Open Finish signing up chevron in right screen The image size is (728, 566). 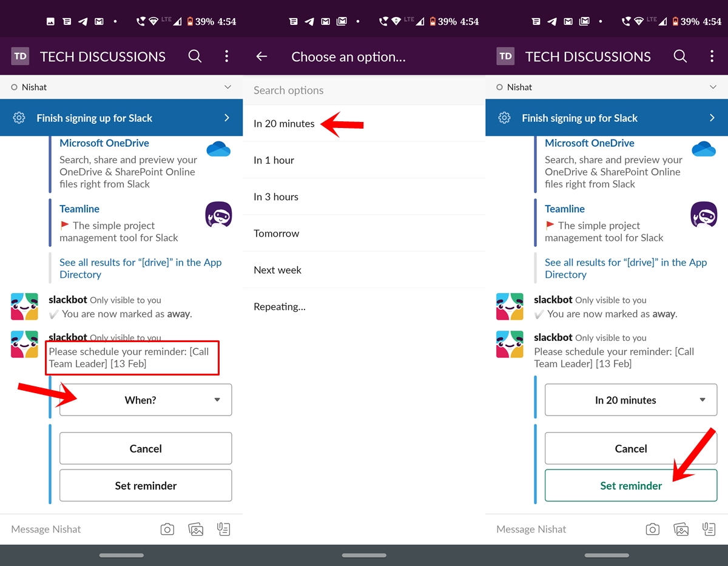tap(712, 118)
